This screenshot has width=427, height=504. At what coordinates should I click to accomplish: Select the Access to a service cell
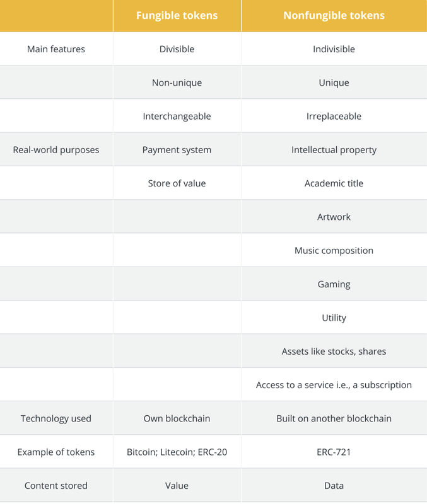coord(334,385)
